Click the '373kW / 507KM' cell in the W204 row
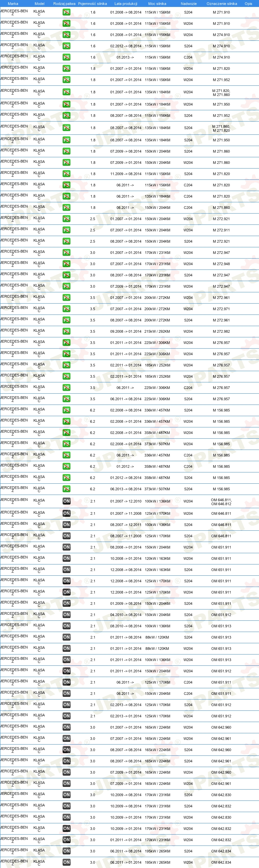The width and height of the screenshot is (259, 868). coord(157,444)
